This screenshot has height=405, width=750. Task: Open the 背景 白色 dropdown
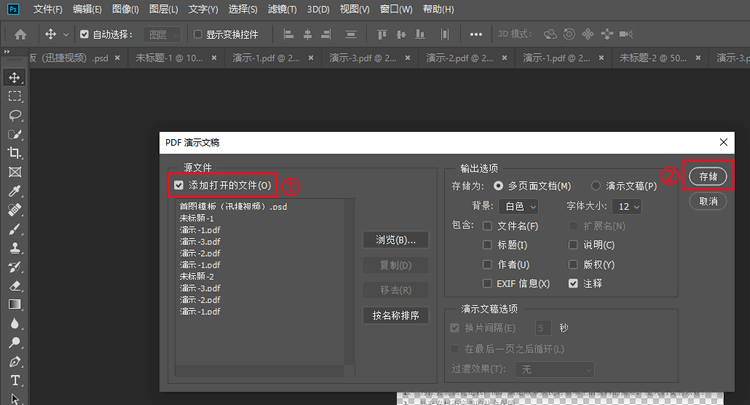[519, 206]
